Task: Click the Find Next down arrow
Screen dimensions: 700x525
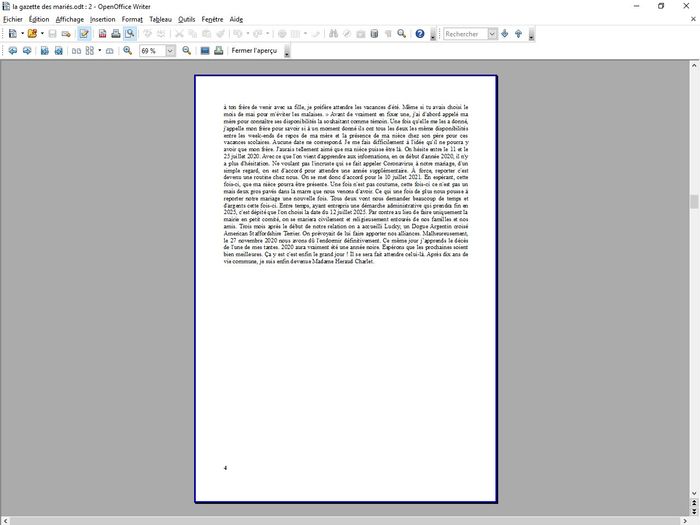Action: [505, 33]
